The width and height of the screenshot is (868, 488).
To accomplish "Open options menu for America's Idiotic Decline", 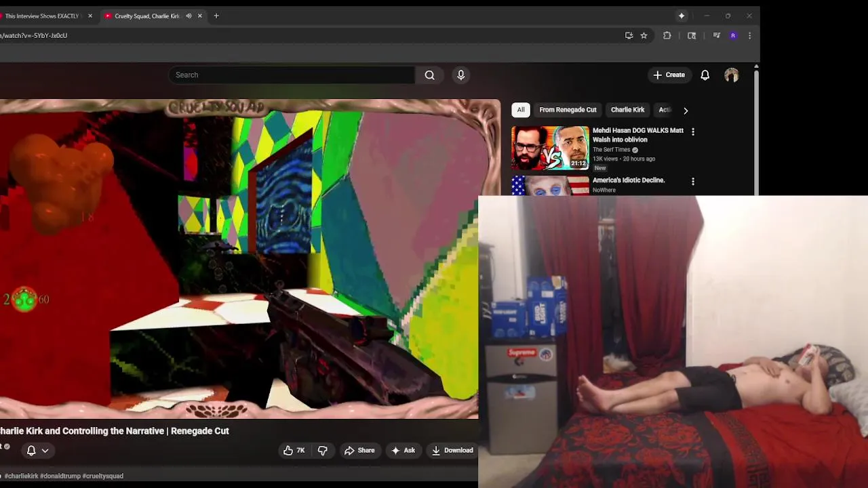I will [x=692, y=182].
